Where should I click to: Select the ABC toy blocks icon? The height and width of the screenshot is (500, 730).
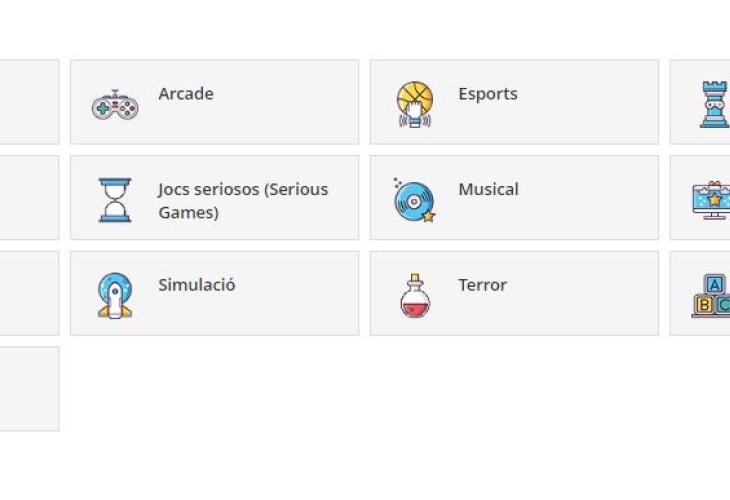tap(712, 295)
